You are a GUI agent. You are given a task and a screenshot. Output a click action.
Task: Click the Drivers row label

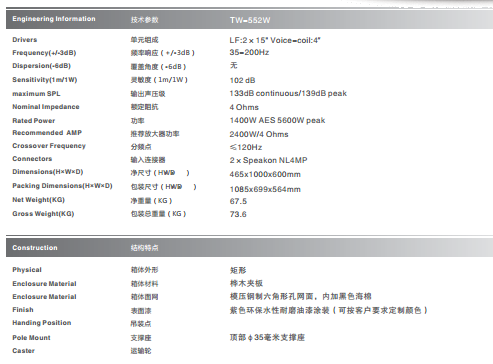[25, 40]
